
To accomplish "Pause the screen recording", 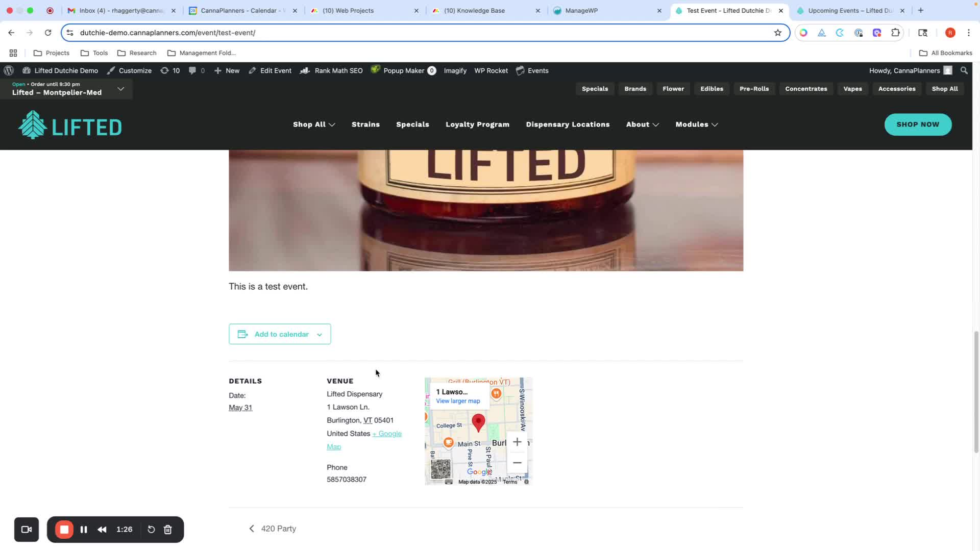I will [x=84, y=530].
